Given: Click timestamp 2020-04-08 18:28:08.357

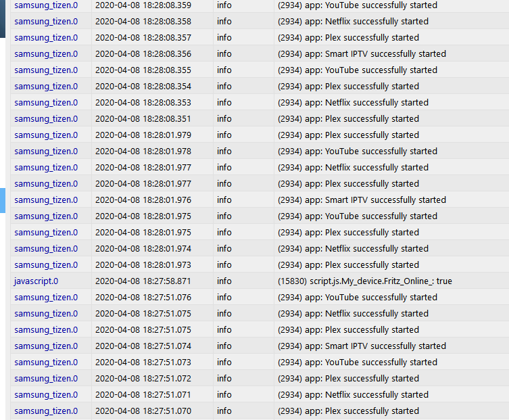Looking at the screenshot, I should click(143, 38).
